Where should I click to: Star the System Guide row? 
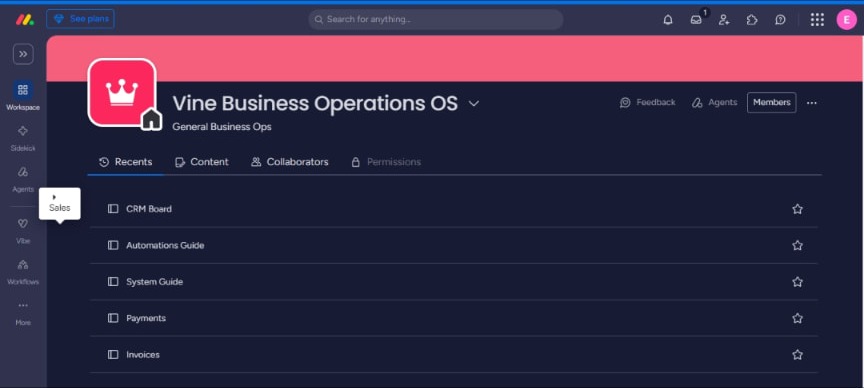point(797,282)
